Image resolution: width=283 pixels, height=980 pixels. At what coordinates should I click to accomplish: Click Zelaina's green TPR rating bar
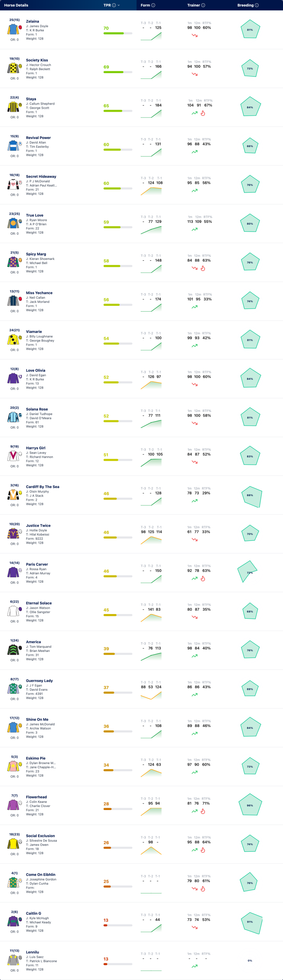118,33
